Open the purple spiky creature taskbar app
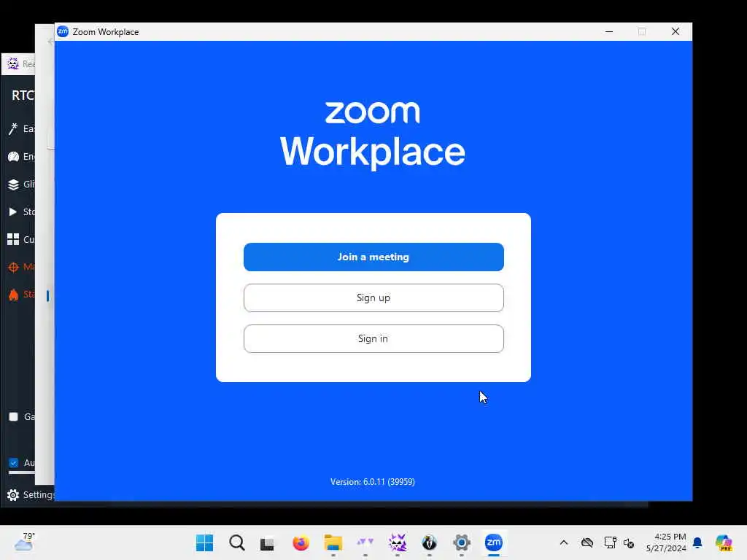Viewport: 747px width, 560px height. tap(398, 542)
